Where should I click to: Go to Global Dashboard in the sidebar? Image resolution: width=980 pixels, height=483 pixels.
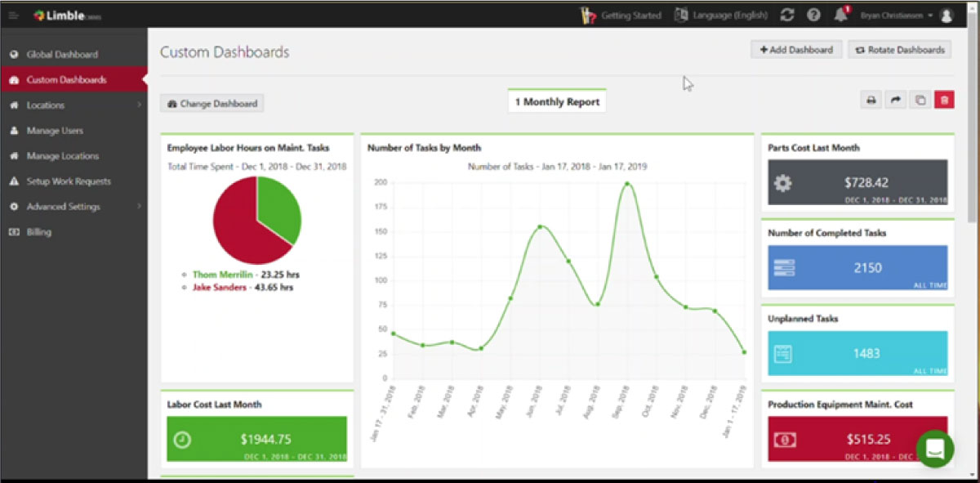point(61,55)
